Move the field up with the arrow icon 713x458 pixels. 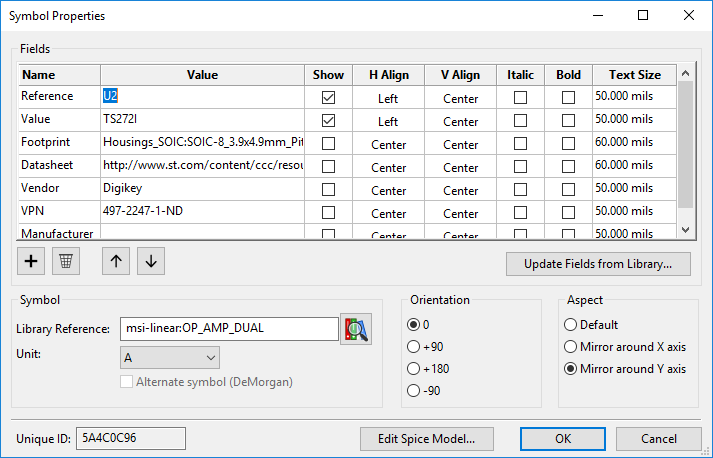pos(116,261)
